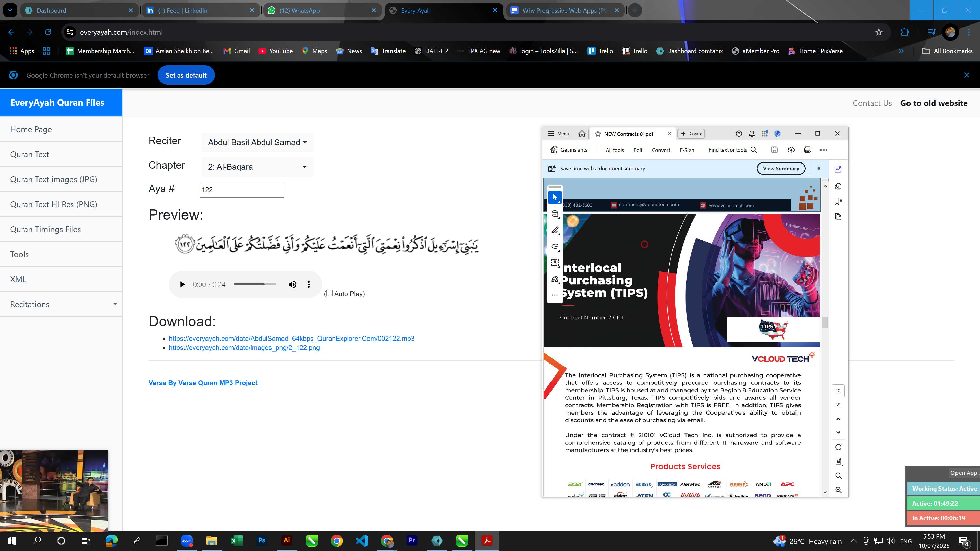Show hidden system tray icons

(x=853, y=541)
